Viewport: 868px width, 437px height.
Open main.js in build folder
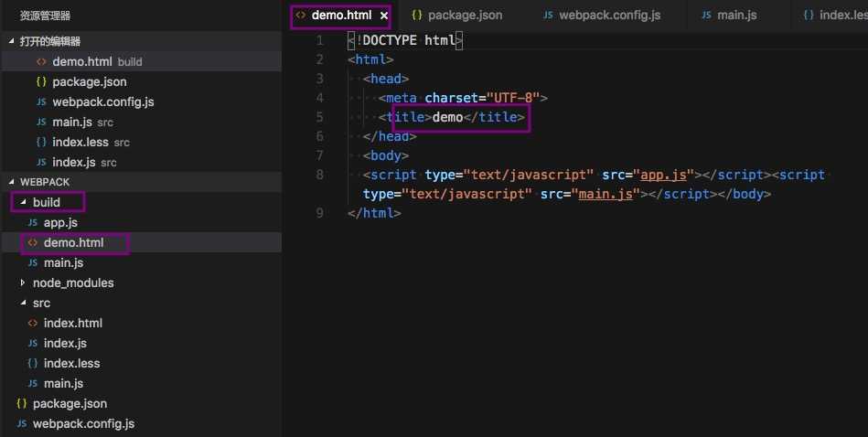[x=141, y=262]
